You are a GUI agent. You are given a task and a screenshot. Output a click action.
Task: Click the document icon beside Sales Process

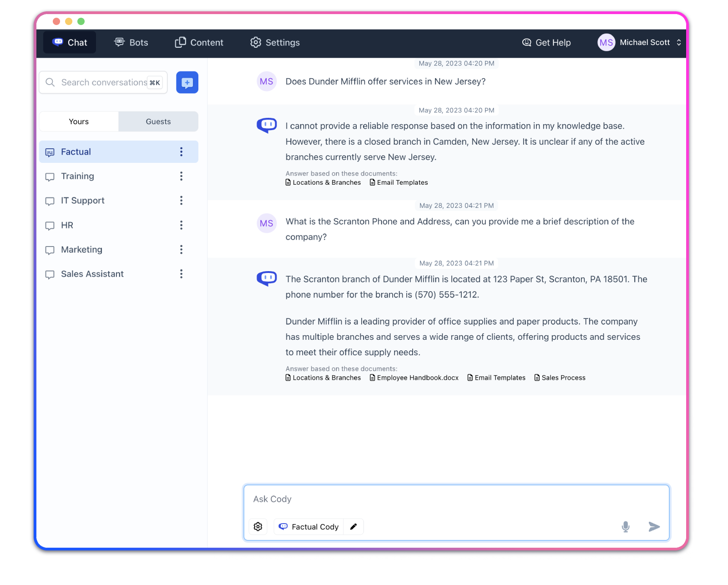point(537,378)
